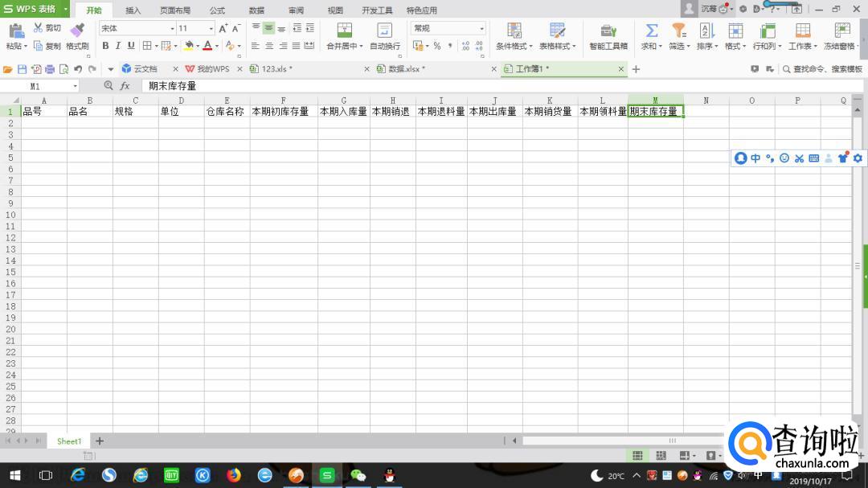Viewport: 868px width, 488px height.
Task: Add a new sheet with plus button
Action: 100,441
